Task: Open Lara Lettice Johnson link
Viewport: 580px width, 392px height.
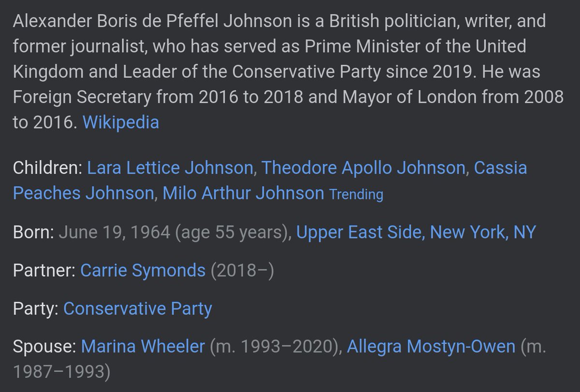Action: [x=170, y=168]
